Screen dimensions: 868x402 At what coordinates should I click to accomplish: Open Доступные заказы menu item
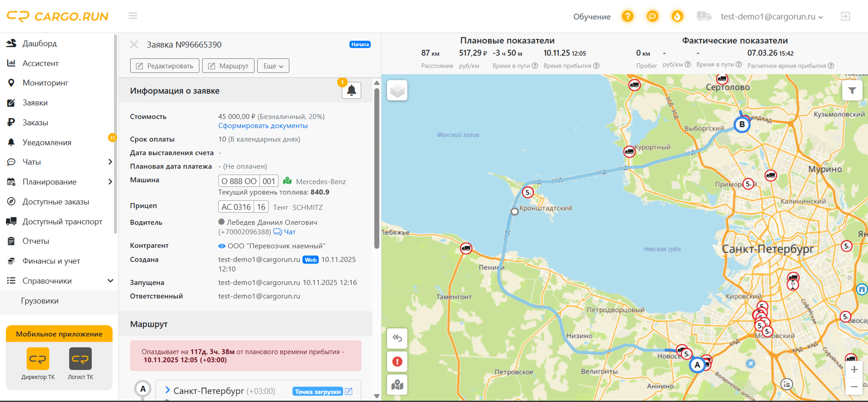[56, 202]
